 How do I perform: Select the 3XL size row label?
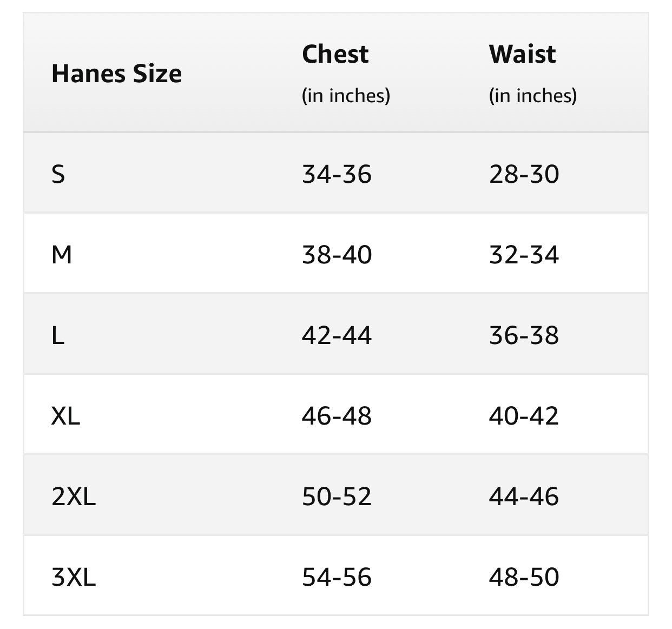[x=74, y=577]
